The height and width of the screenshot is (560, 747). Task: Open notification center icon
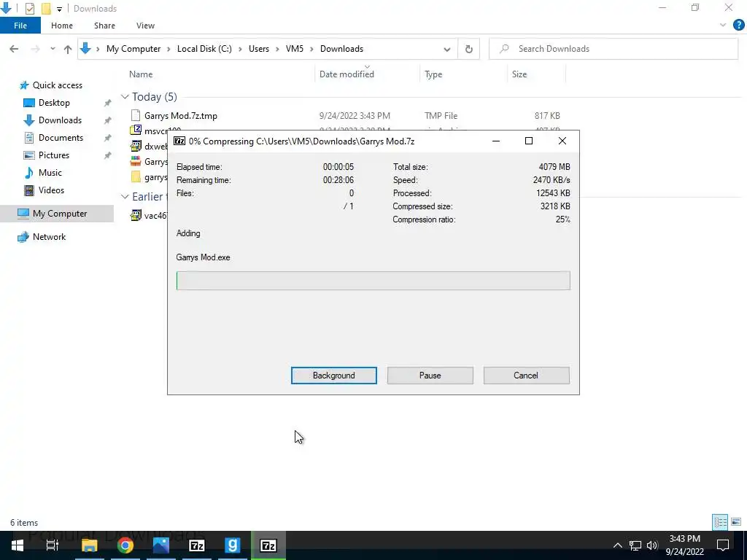pos(723,545)
